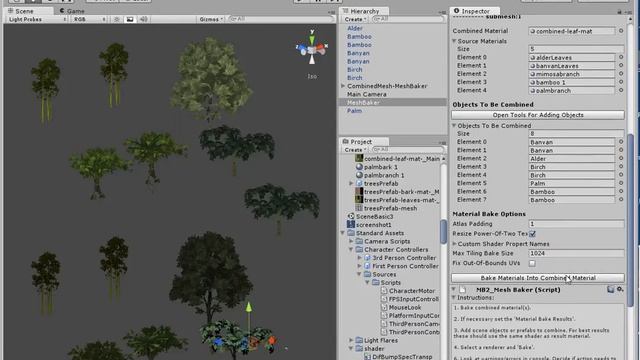The width and height of the screenshot is (640, 360).
Task: Click the Project panel vertical scrollbar
Action: point(444,231)
